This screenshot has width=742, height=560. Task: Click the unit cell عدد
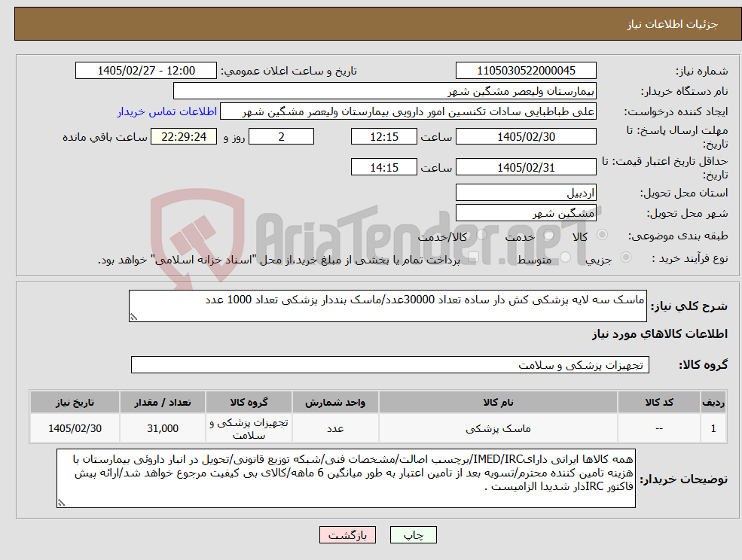335,428
